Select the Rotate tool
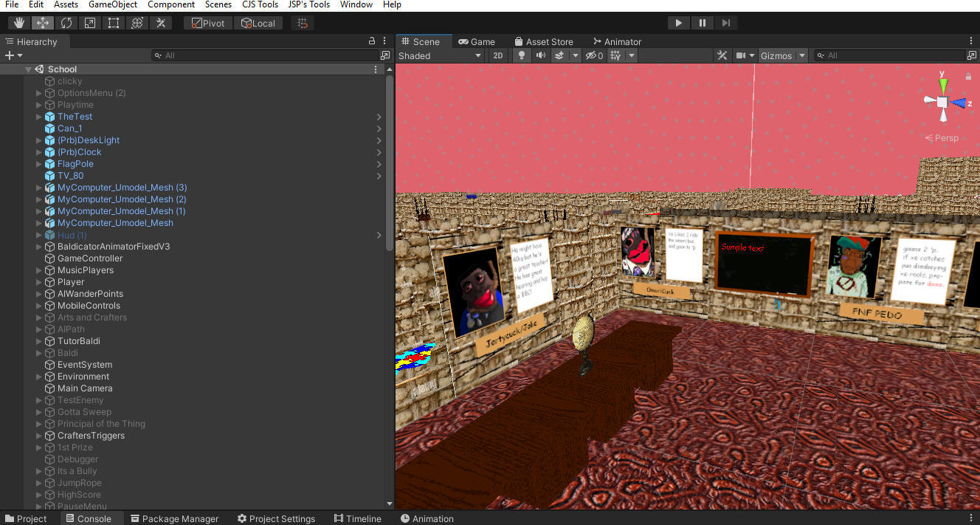Viewport: 980px width, 525px height. pyautogui.click(x=66, y=23)
